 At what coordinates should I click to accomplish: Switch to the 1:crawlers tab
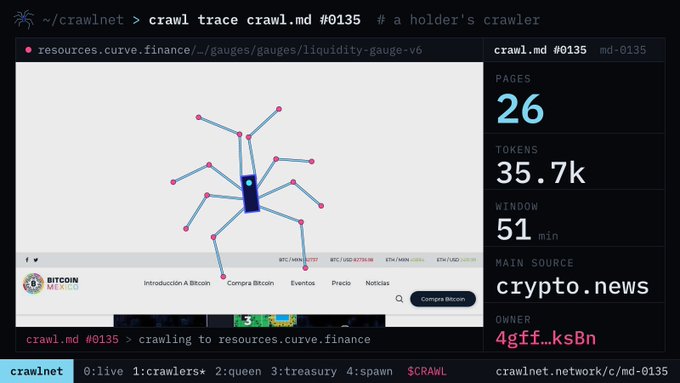click(x=169, y=371)
